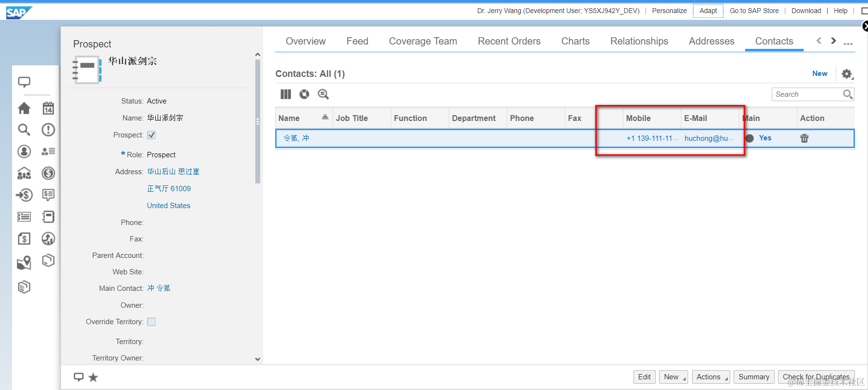Sort by the Name column sort indicator
The height and width of the screenshot is (390, 868).
325,117
